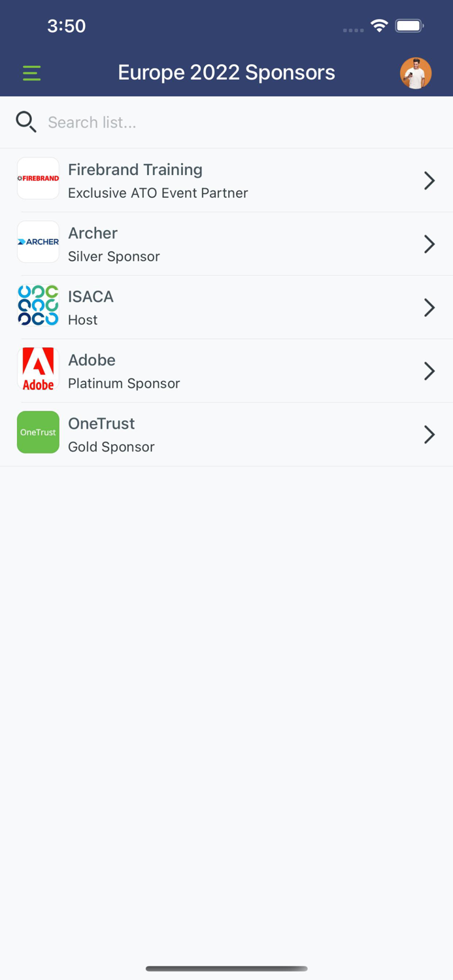Open the Firebrand Training sponsor entry

point(196,180)
